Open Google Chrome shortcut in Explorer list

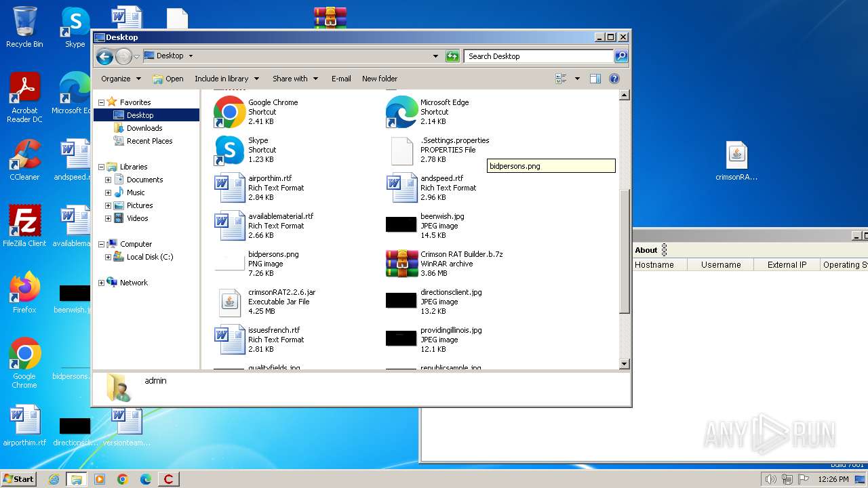point(256,112)
